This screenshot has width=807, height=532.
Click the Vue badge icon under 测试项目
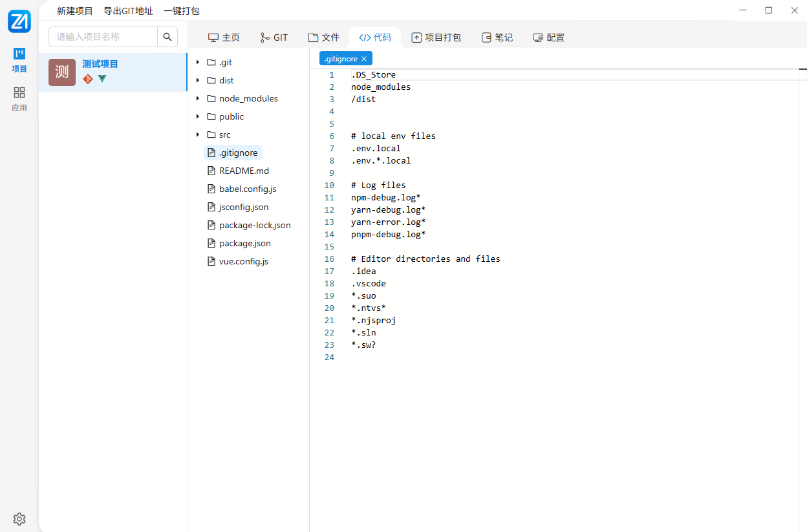tap(102, 79)
